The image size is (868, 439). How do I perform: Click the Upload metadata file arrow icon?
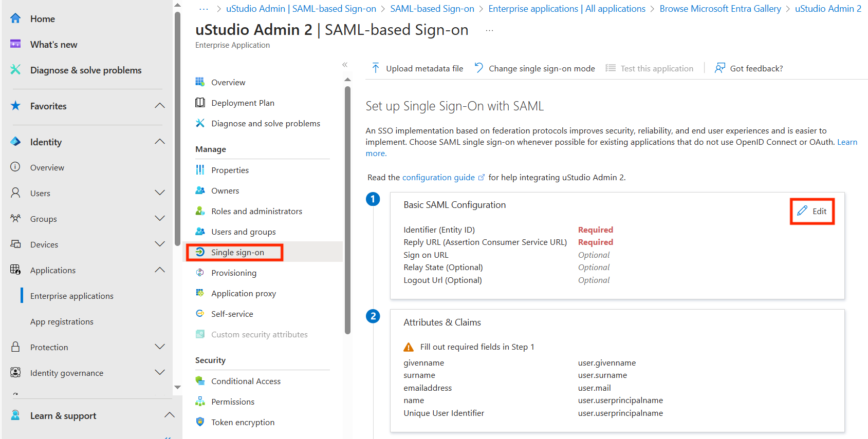tap(376, 68)
